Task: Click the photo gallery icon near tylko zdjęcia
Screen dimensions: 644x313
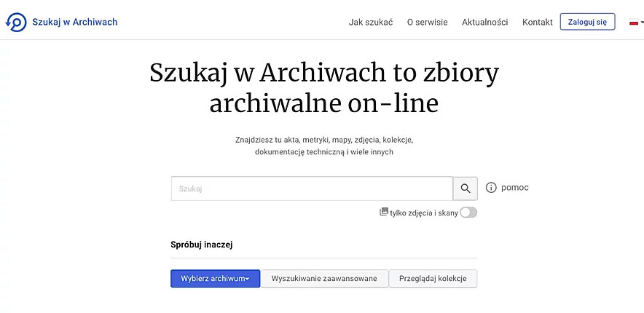Action: tap(384, 212)
